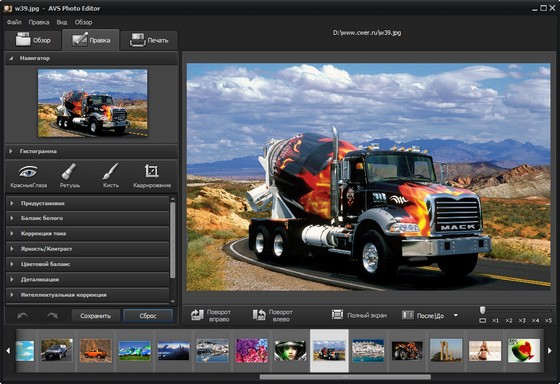
Task: Set zoom to x1
Action: pos(495,321)
